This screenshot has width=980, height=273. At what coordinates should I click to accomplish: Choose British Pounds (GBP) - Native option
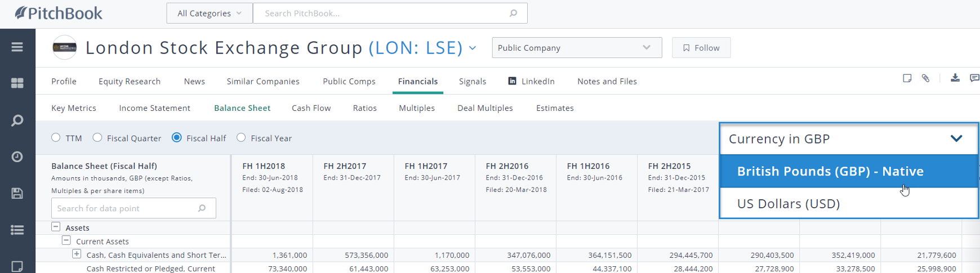click(849, 171)
